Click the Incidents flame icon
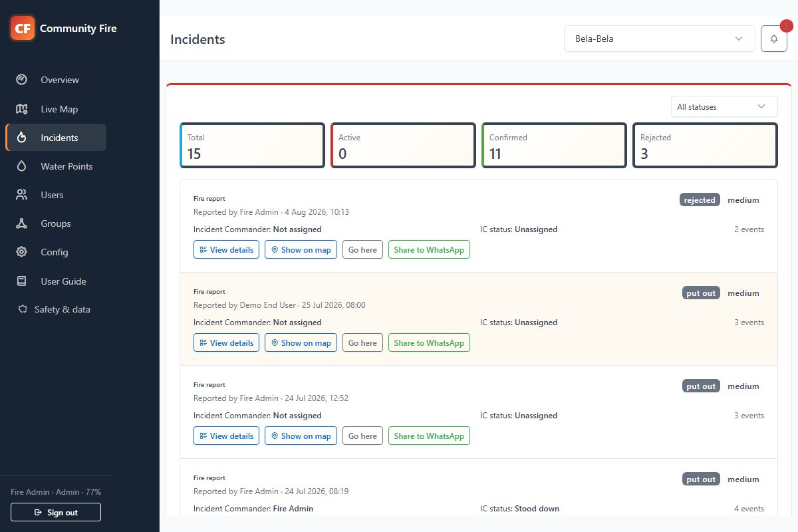The image size is (798, 532). [x=21, y=138]
